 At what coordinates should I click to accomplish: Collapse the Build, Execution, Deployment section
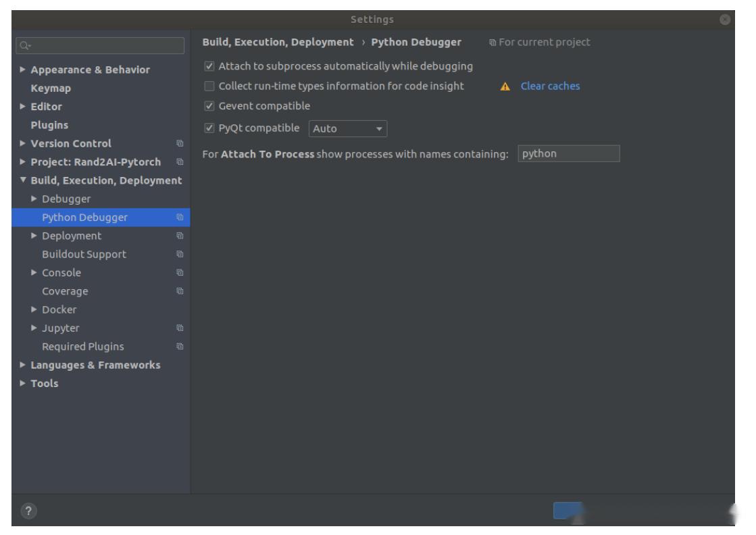point(23,180)
